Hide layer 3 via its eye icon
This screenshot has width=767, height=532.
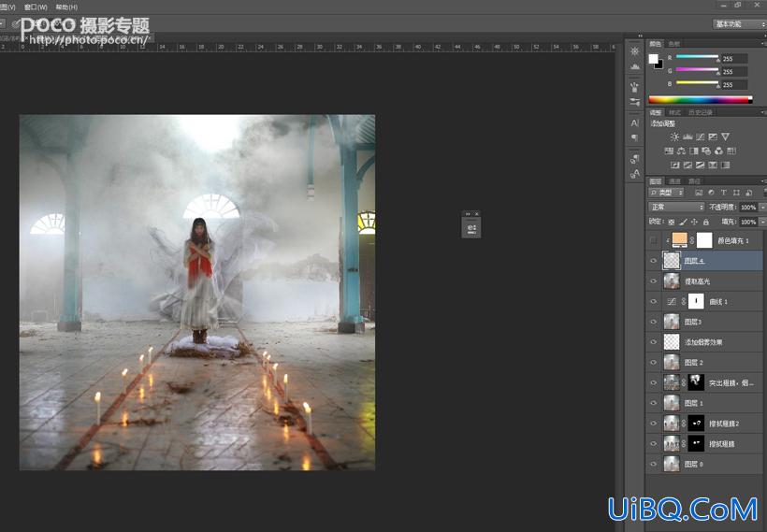(654, 322)
